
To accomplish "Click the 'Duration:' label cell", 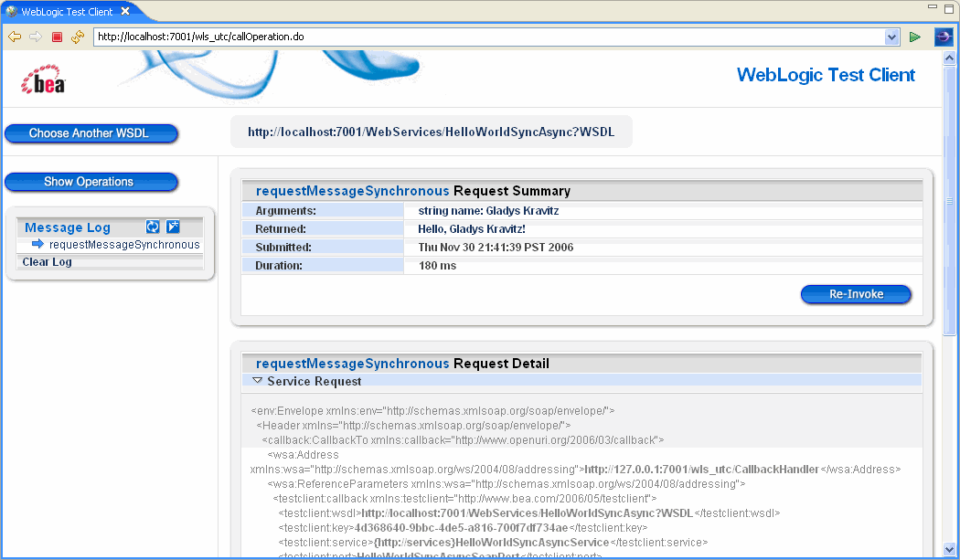I will click(x=323, y=266).
